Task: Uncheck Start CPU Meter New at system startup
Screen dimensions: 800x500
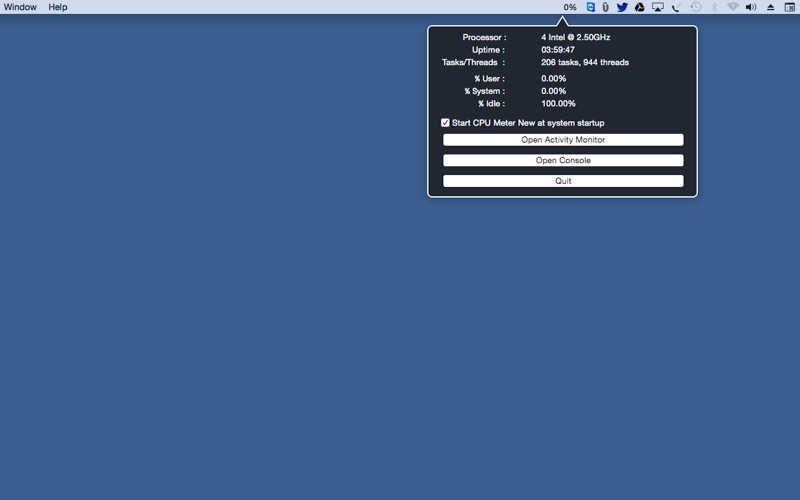Action: click(445, 123)
